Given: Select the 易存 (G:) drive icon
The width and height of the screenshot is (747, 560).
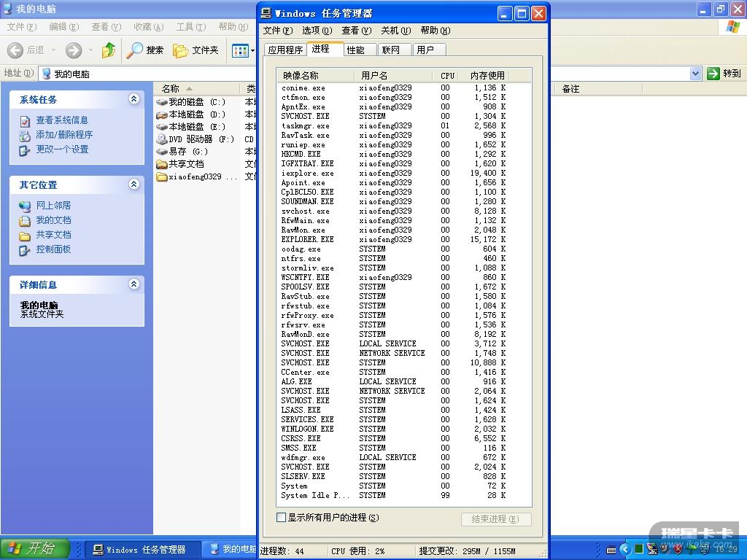Looking at the screenshot, I should [162, 152].
